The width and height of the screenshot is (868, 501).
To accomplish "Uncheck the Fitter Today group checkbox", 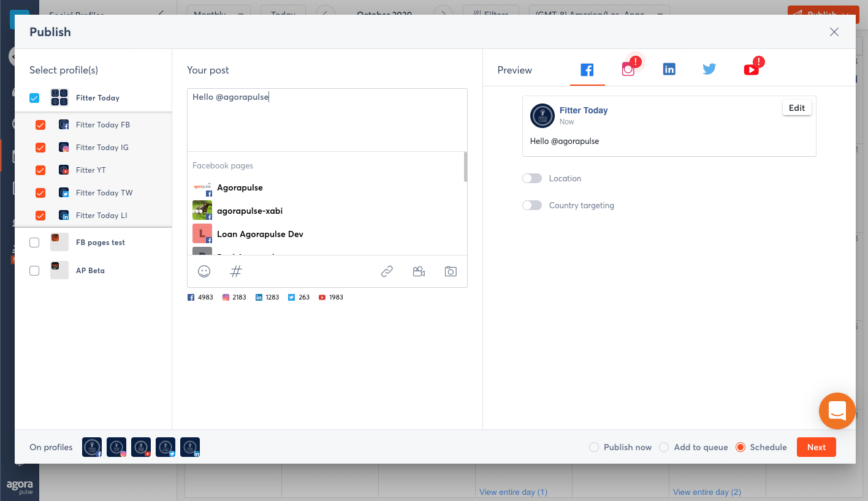I will pyautogui.click(x=34, y=98).
